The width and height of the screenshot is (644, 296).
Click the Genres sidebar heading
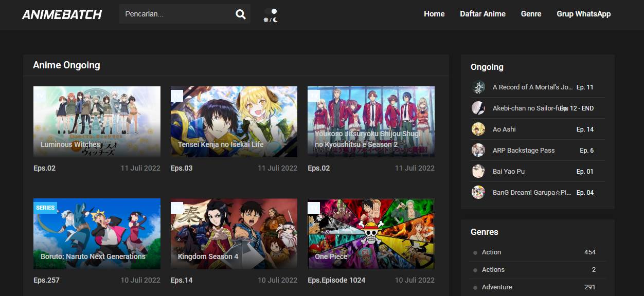click(x=485, y=232)
